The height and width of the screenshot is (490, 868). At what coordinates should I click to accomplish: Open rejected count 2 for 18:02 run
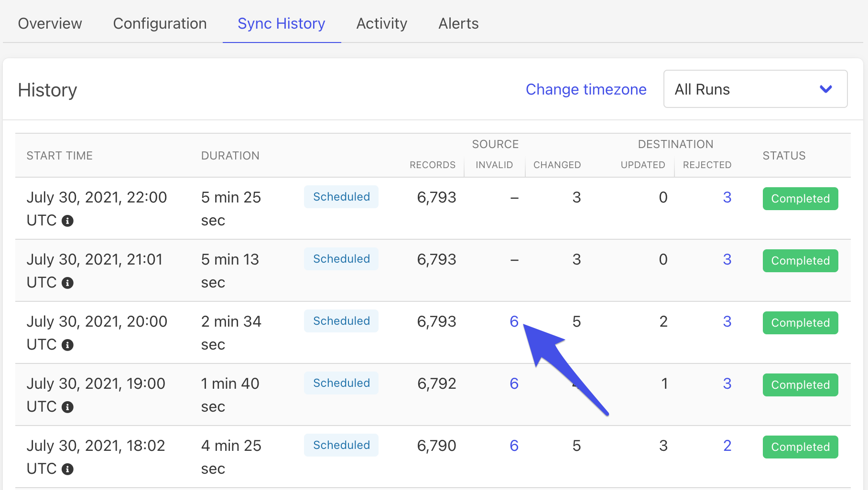(x=727, y=446)
